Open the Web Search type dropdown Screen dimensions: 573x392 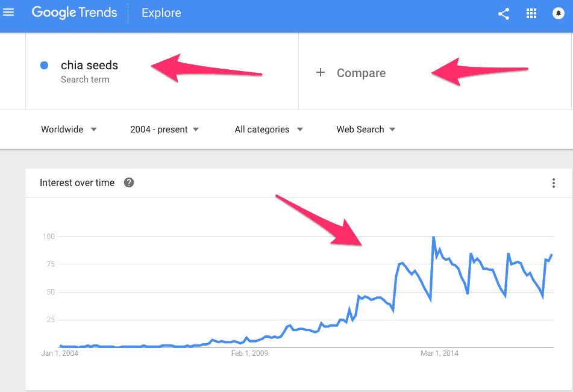(x=366, y=129)
